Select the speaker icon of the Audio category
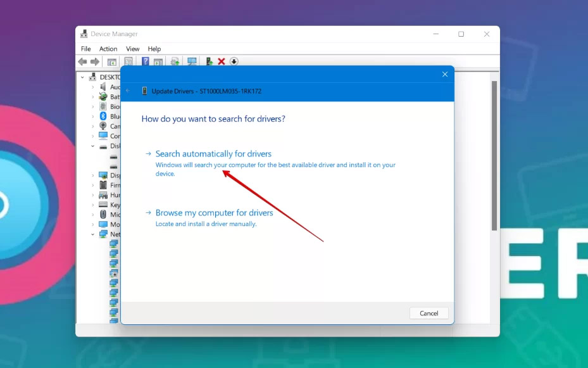The width and height of the screenshot is (588, 368). [103, 87]
